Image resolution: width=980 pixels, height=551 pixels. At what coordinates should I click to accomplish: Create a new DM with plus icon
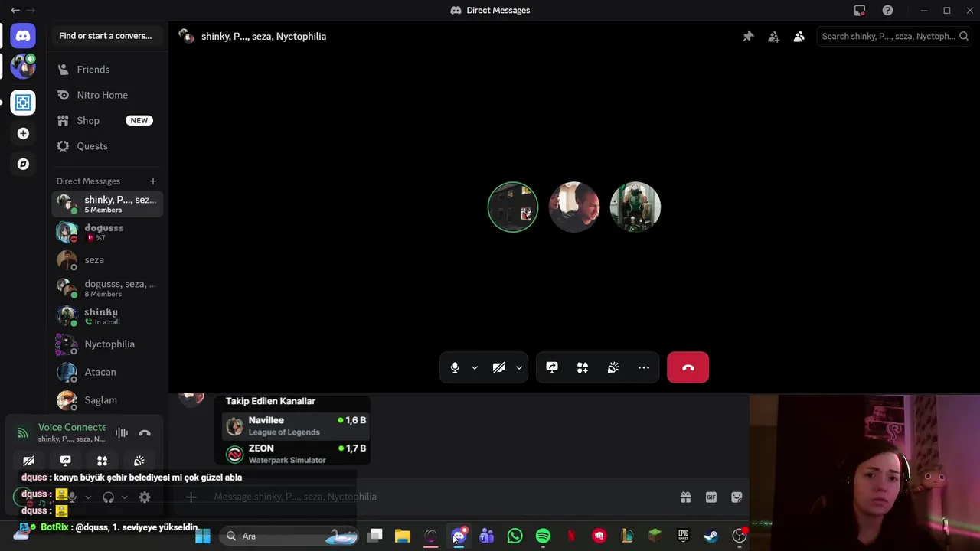click(153, 181)
